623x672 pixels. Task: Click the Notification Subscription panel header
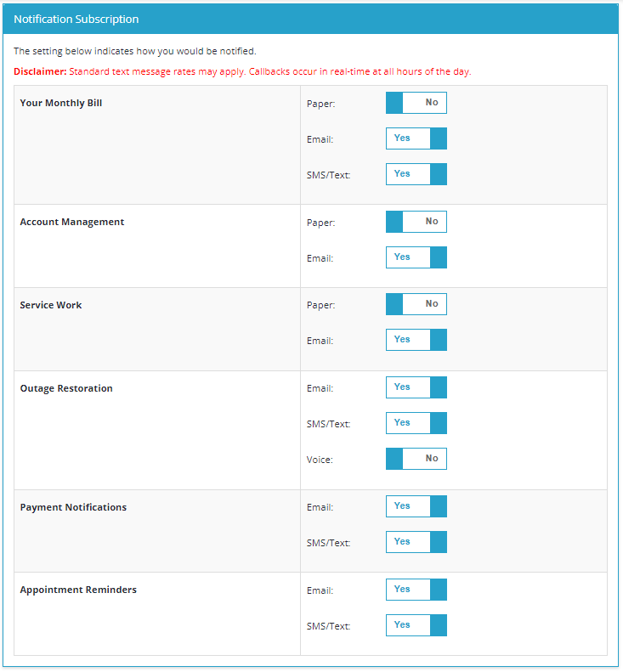click(76, 19)
